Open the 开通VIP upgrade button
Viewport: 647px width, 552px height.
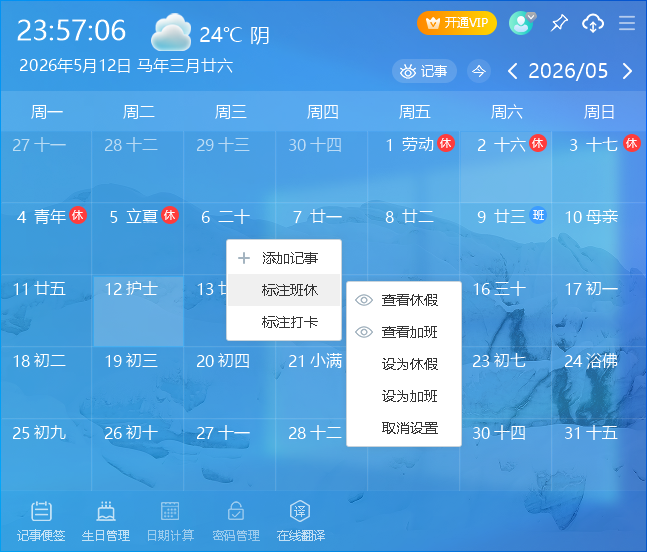click(x=457, y=23)
